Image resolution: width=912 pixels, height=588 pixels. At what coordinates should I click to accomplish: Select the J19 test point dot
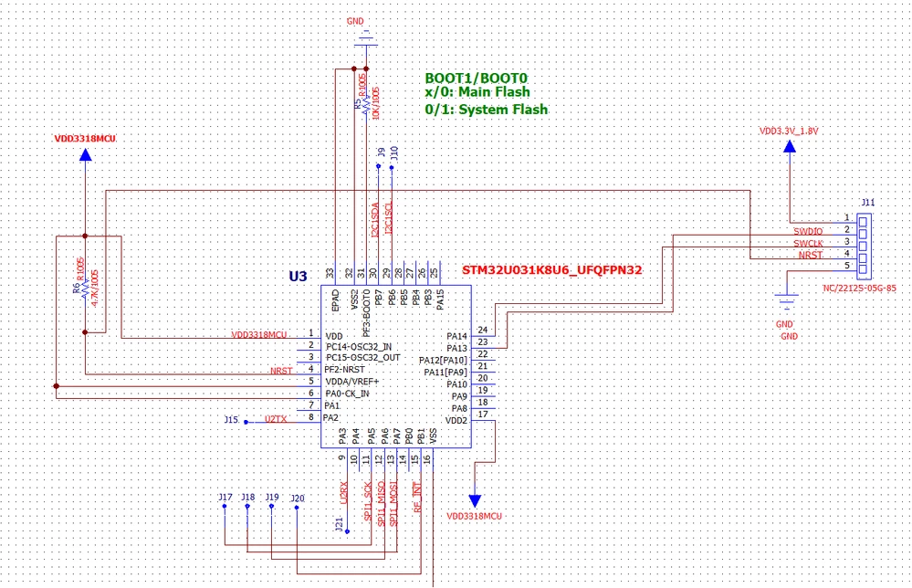click(272, 507)
